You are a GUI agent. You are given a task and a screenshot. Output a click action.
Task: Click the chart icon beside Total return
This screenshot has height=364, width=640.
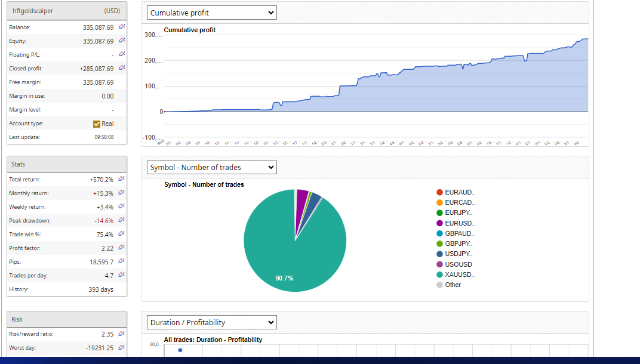122,179
